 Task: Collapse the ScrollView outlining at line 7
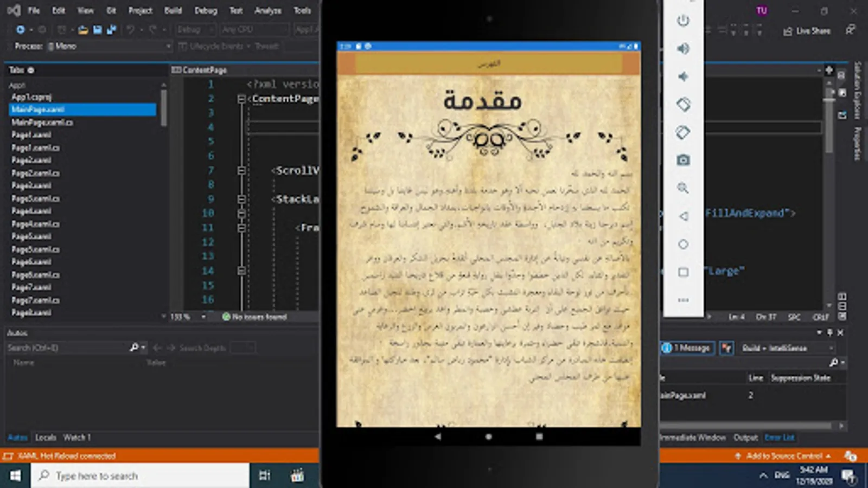point(241,170)
